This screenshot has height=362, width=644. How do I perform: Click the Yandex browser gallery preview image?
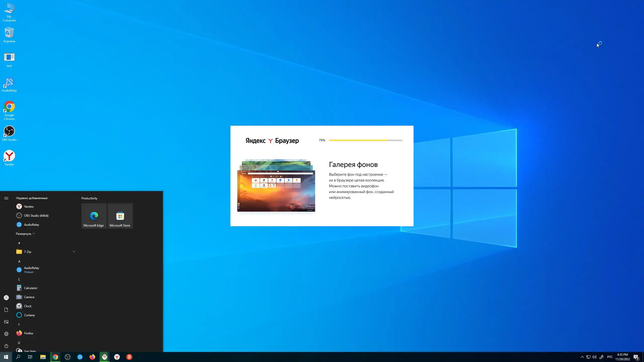pos(276,186)
